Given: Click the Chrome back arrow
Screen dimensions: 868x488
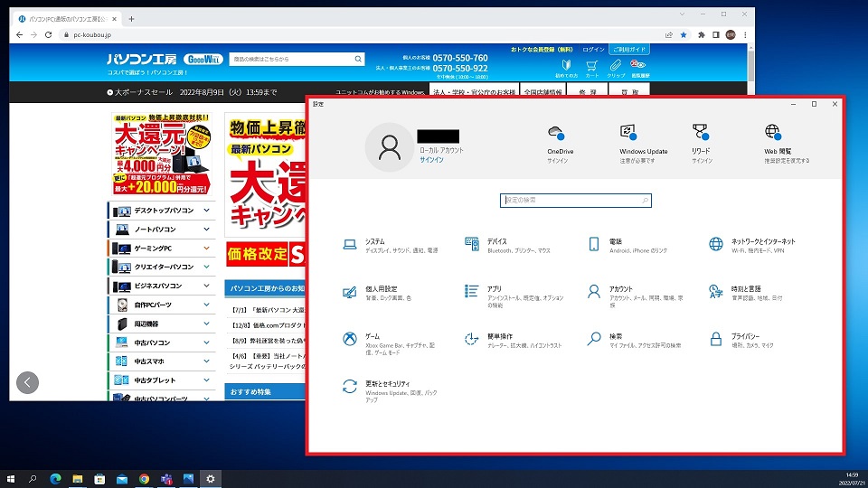Looking at the screenshot, I should pos(19,34).
